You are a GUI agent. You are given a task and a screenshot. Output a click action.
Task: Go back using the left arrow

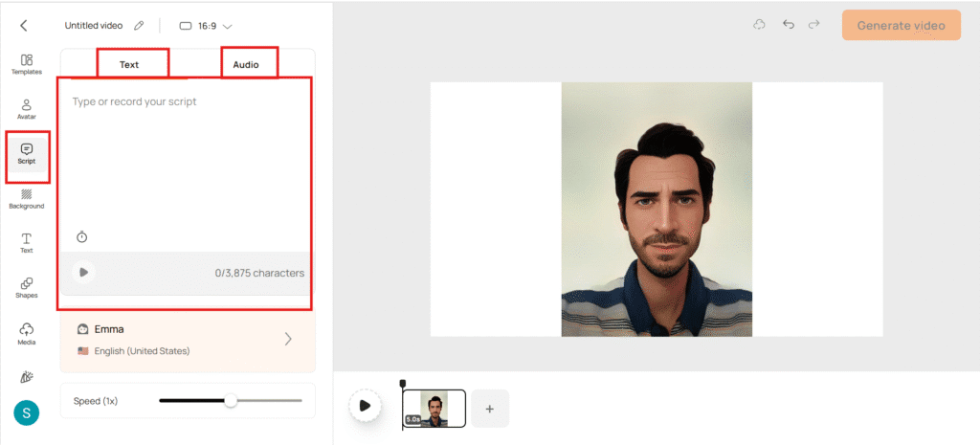click(24, 26)
